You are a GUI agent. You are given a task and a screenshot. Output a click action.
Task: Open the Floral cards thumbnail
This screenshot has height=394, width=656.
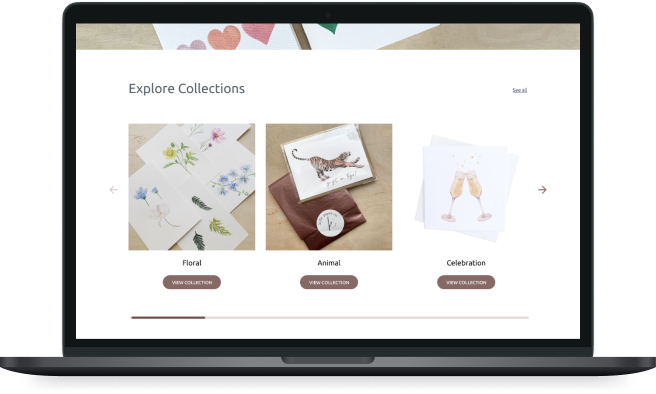[x=192, y=187]
